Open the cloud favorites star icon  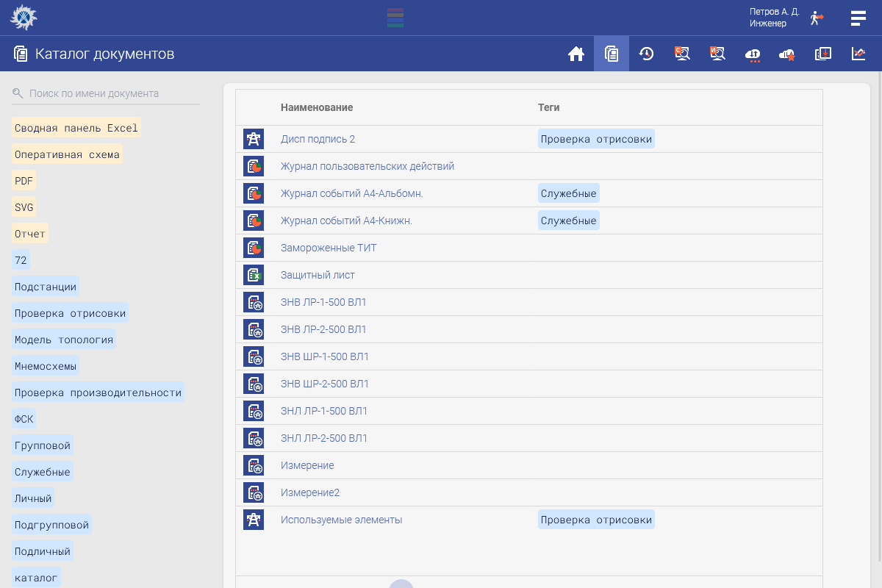(788, 54)
